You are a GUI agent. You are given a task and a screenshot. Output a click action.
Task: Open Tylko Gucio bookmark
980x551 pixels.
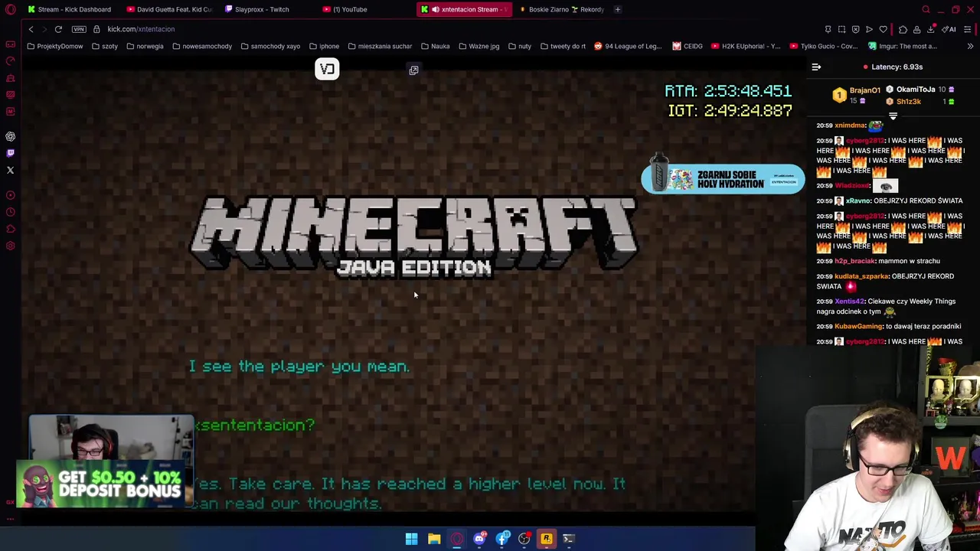pos(823,46)
